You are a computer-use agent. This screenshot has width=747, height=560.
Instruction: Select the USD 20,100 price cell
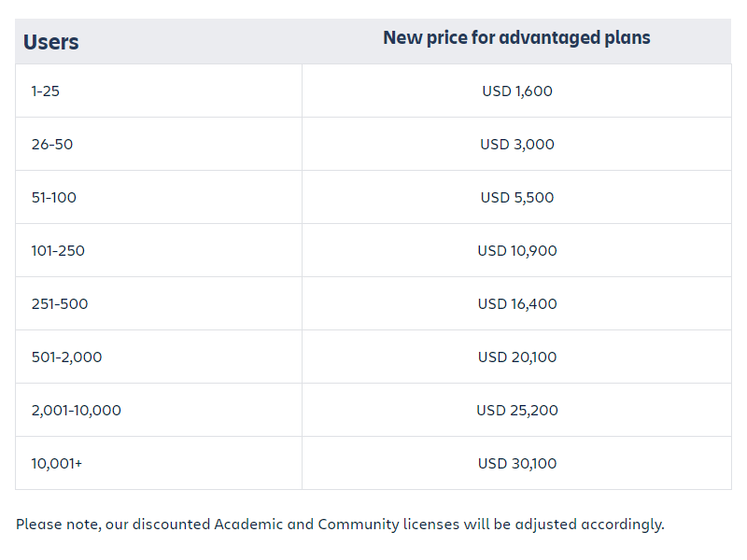(x=517, y=357)
